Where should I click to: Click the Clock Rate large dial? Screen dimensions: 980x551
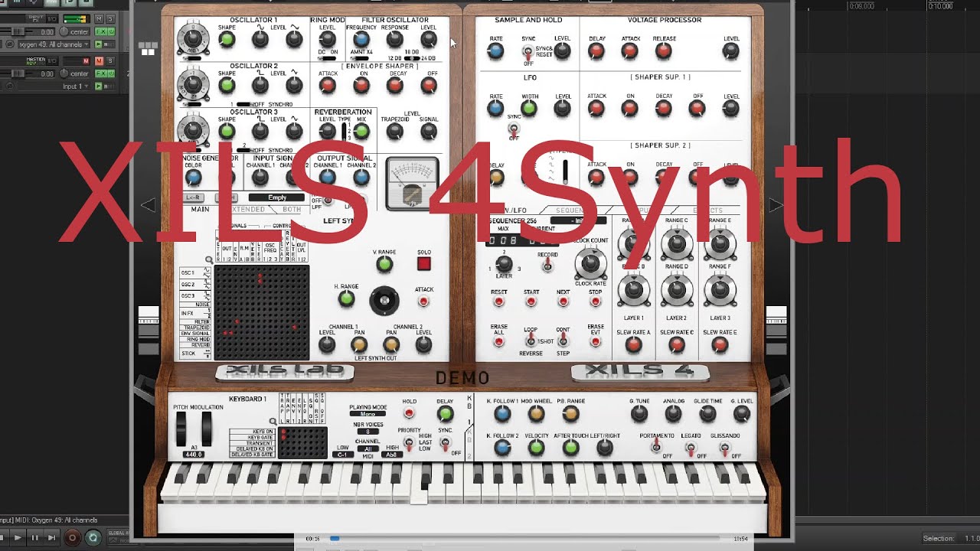click(590, 263)
